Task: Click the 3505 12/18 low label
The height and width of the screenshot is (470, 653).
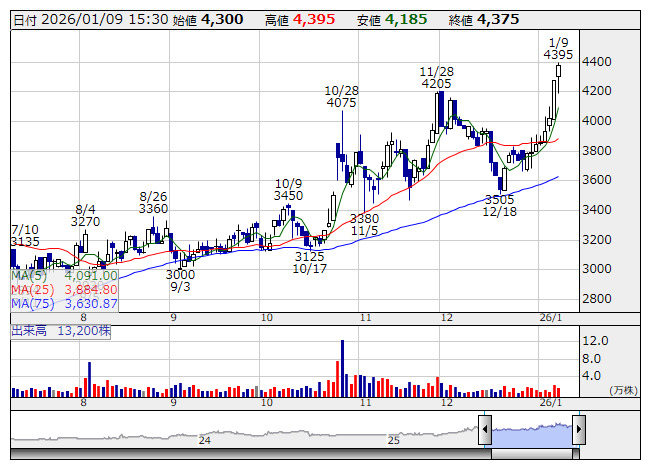Action: tap(500, 205)
